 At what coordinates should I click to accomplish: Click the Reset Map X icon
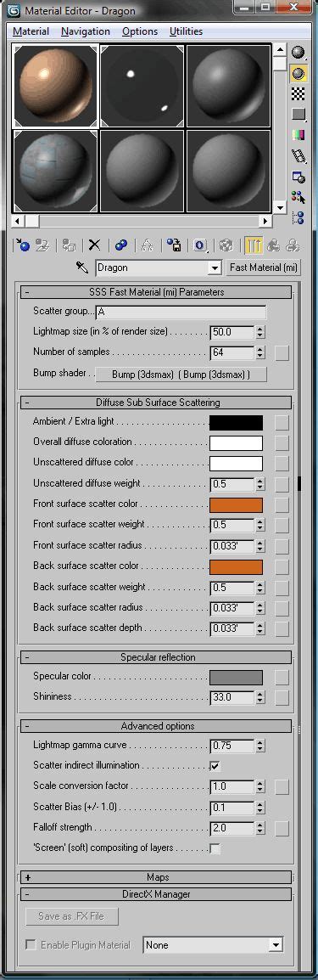[94, 245]
